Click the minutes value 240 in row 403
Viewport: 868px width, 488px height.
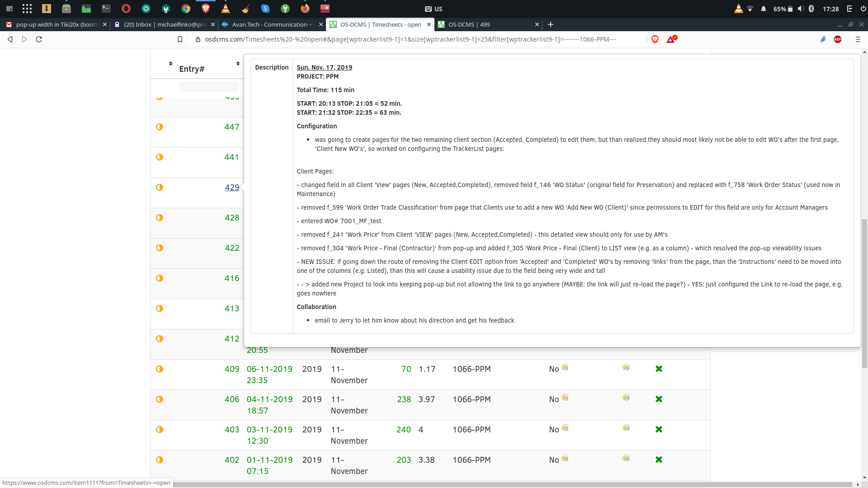(404, 430)
